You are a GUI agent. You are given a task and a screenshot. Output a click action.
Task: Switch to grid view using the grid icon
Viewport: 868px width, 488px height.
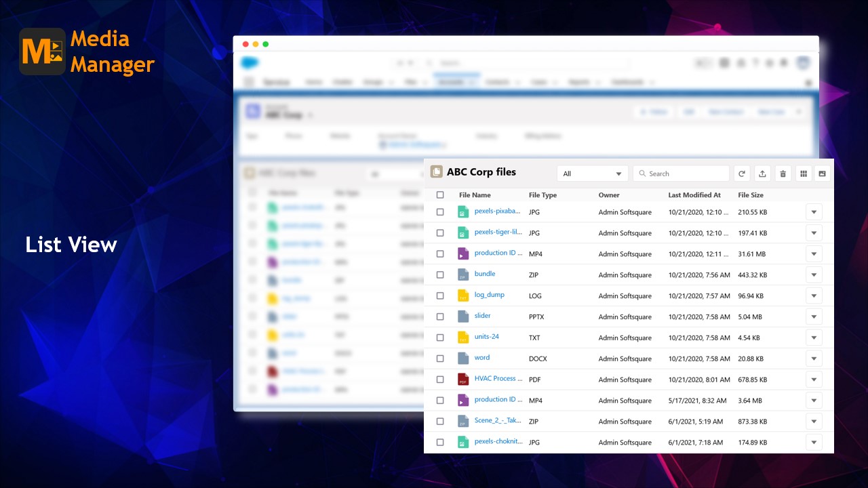coord(804,174)
